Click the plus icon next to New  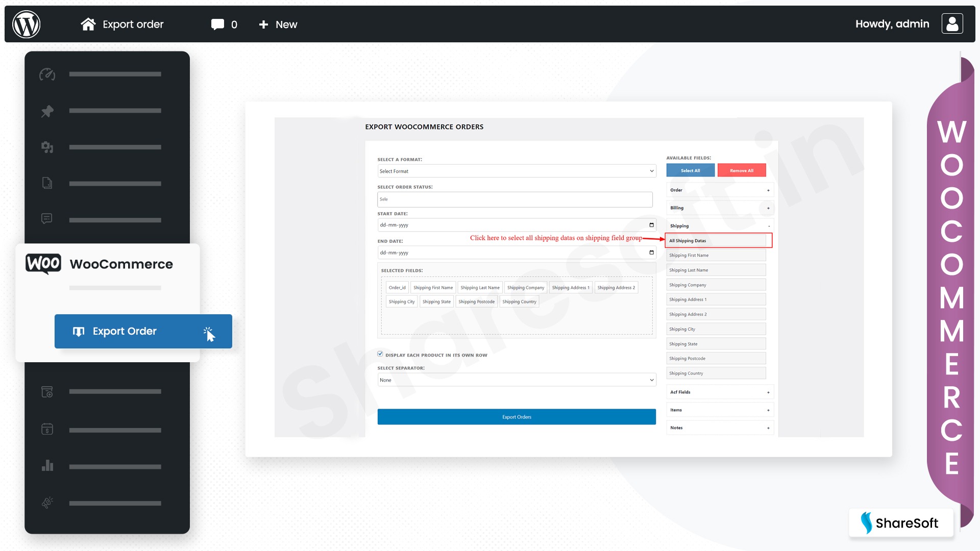pyautogui.click(x=263, y=24)
